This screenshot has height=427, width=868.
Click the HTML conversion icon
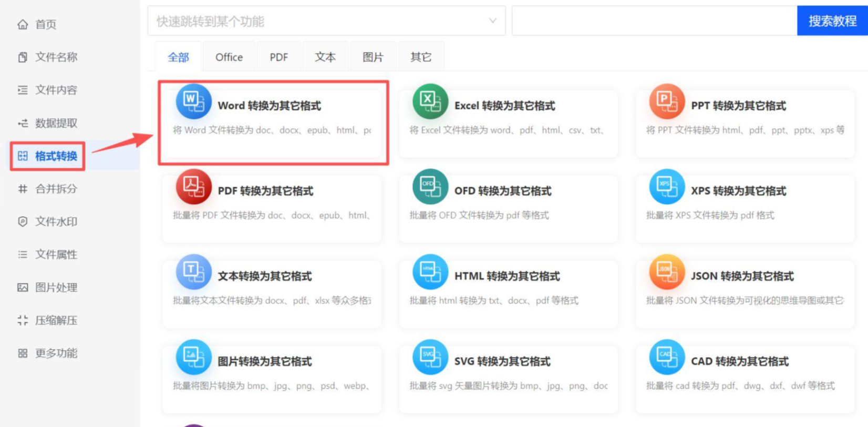coord(430,272)
